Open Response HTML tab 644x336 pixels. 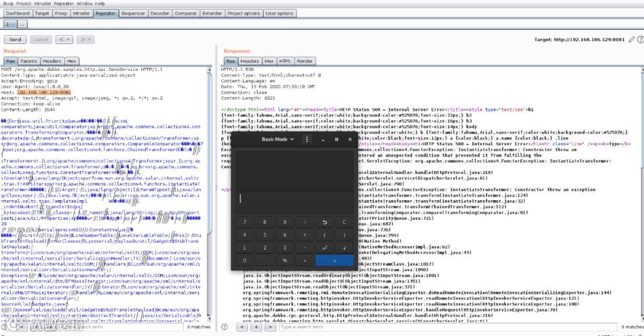[x=284, y=61]
